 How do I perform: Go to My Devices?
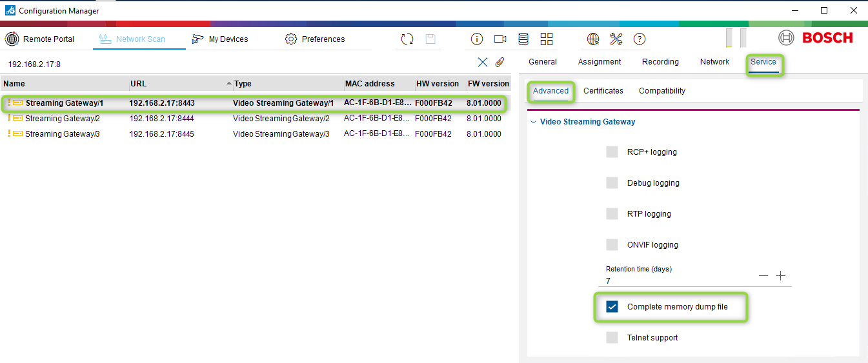click(x=220, y=39)
